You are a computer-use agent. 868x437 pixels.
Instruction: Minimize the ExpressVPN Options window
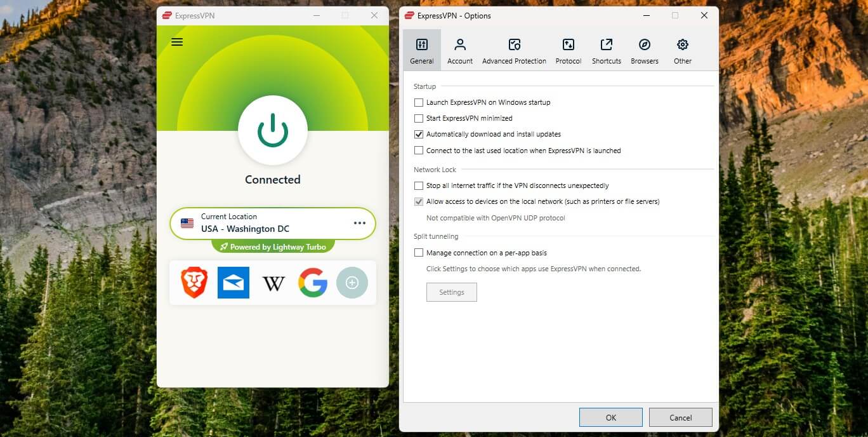(x=645, y=16)
